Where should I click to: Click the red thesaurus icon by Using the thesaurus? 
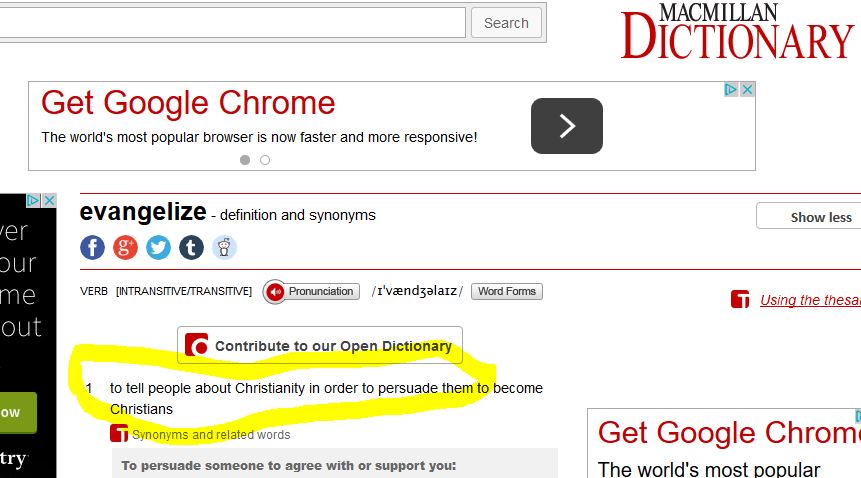coord(740,300)
